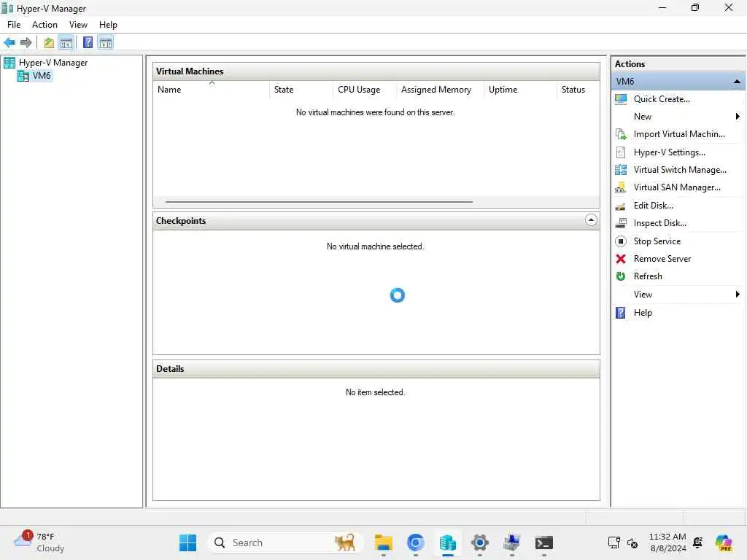
Task: Click the Virtual Machines horizontal scrollbar
Action: click(x=319, y=202)
